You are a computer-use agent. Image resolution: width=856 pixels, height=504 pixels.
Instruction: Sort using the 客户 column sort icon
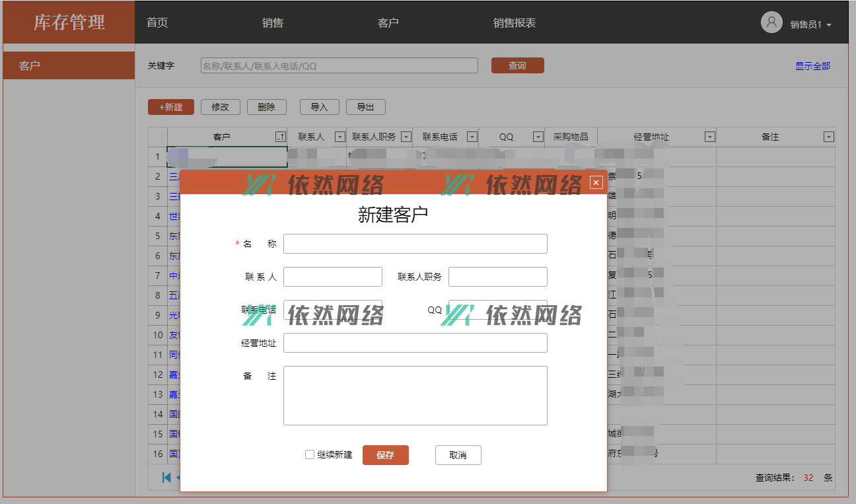click(280, 137)
